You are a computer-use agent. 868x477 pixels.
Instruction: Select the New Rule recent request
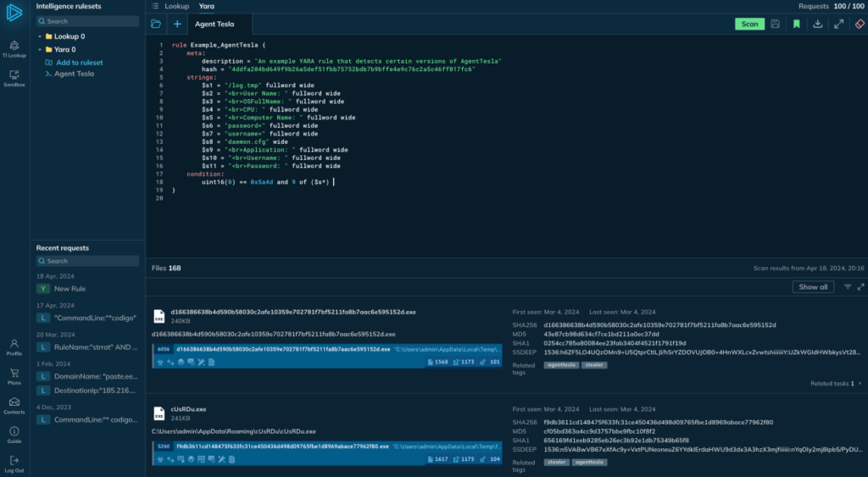[70, 289]
